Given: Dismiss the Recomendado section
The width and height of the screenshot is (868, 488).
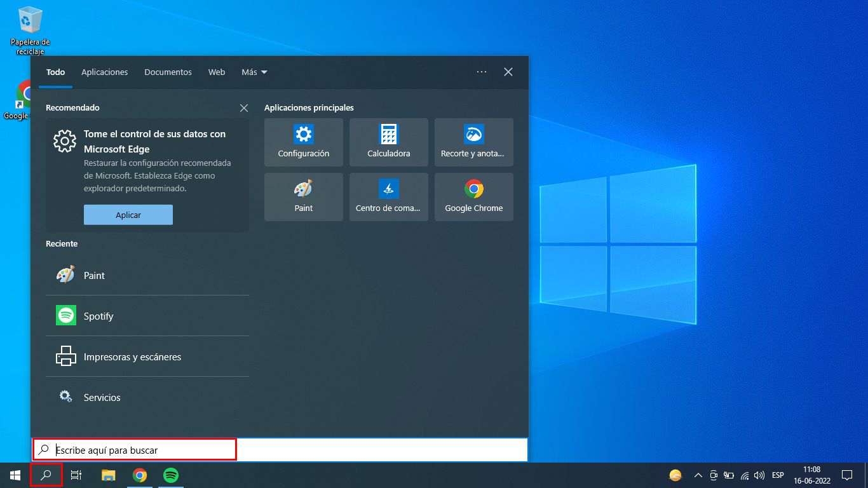Looking at the screenshot, I should [244, 108].
